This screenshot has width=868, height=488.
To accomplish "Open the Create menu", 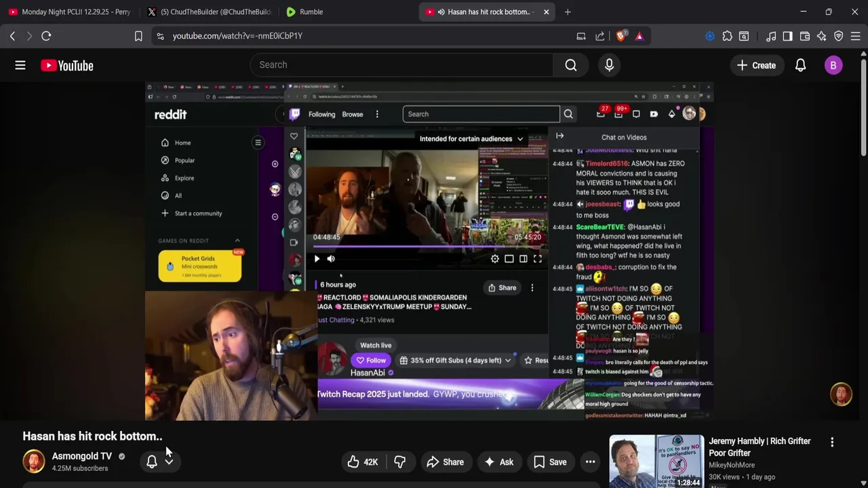I will click(756, 66).
